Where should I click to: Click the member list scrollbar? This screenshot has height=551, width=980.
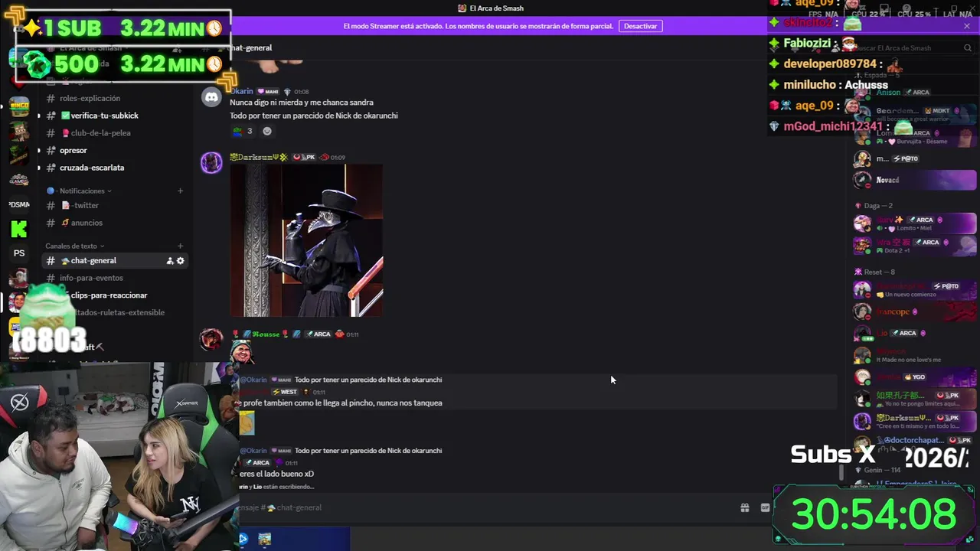tap(842, 472)
